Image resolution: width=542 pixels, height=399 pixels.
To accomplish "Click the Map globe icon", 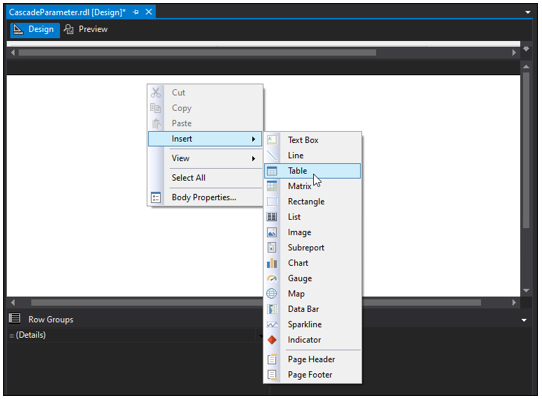I will (x=272, y=294).
